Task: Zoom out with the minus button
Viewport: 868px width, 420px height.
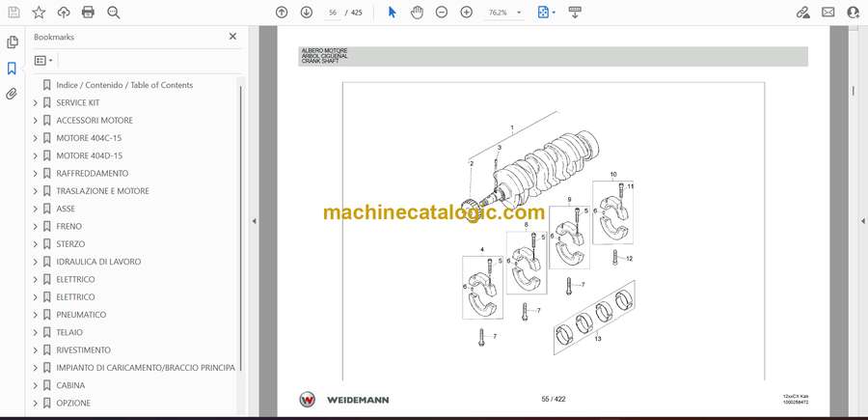Action: coord(441,13)
